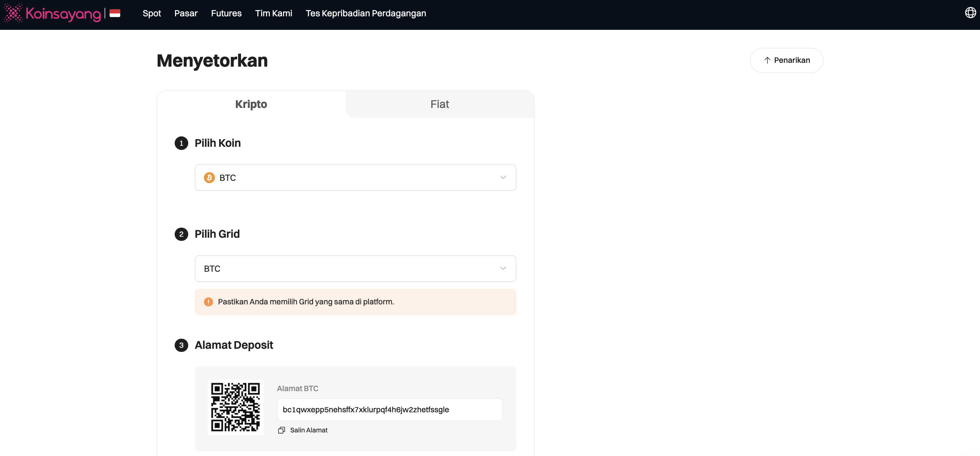This screenshot has height=456, width=980.
Task: Click the Salin Alamat link
Action: pyautogui.click(x=308, y=430)
